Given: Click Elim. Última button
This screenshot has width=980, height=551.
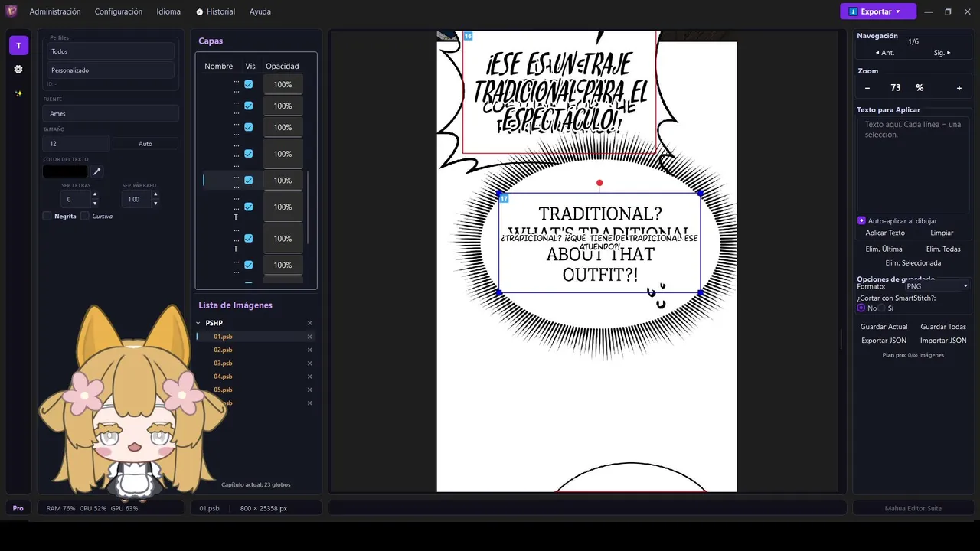Looking at the screenshot, I should (884, 249).
